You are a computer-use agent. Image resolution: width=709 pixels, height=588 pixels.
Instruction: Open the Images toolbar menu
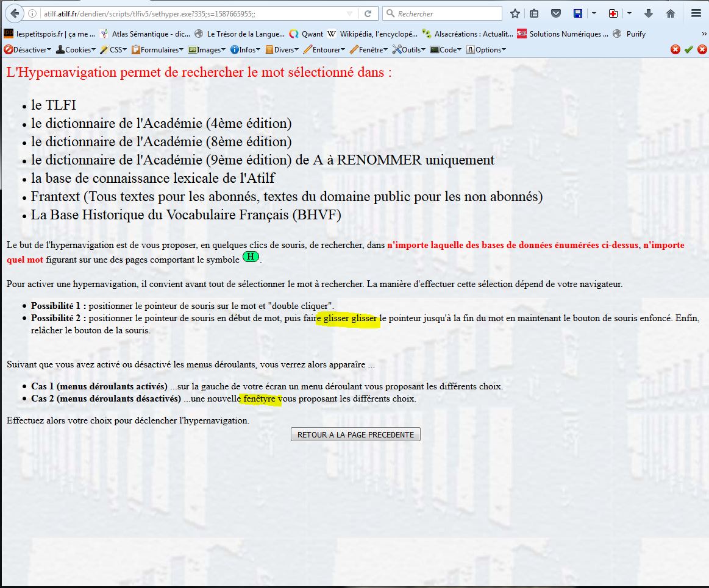tap(207, 50)
